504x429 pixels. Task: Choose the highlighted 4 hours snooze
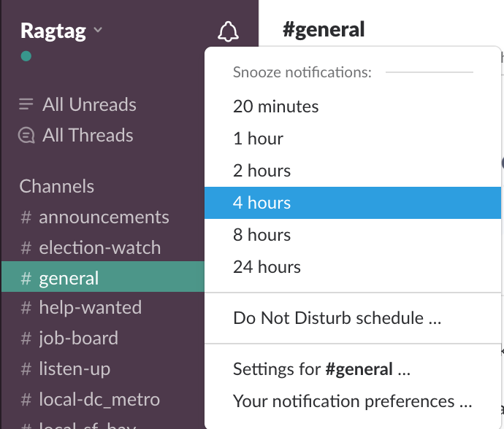[x=261, y=203]
